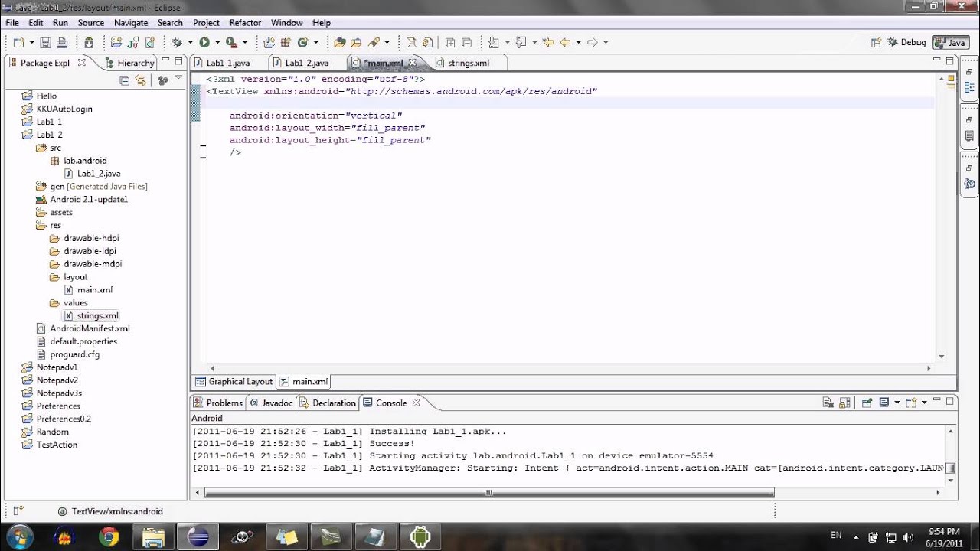Open the Display Selected Console dropdown arrow
Viewport: 980px width, 551px height.
pyautogui.click(x=897, y=403)
